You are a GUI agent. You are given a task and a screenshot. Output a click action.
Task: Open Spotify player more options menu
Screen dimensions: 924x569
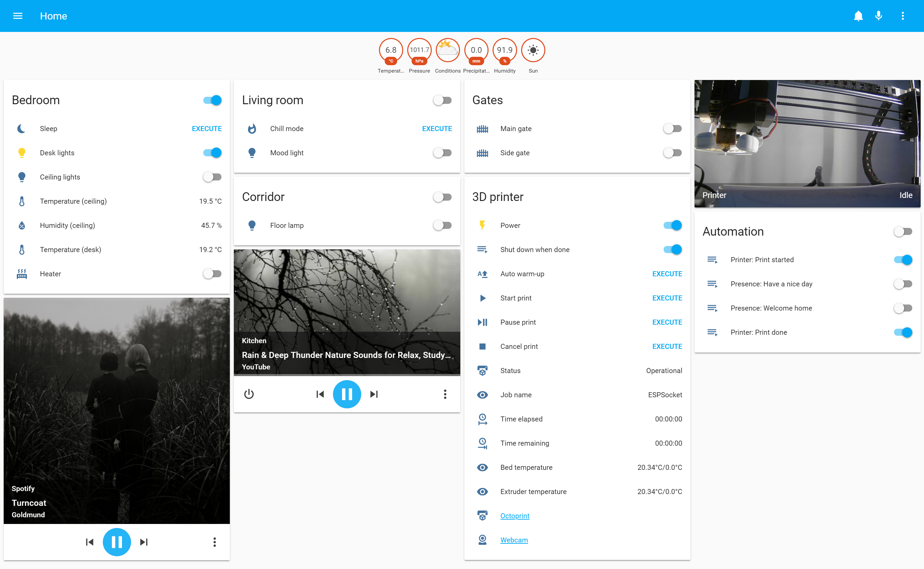tap(214, 542)
